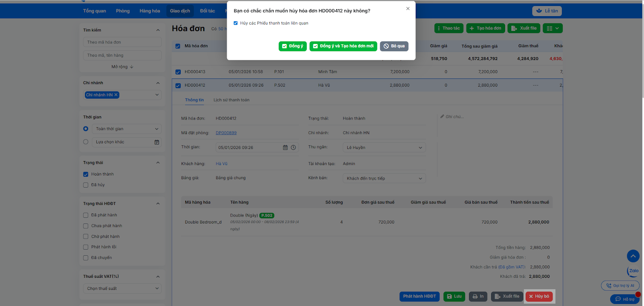Open the Zalo chat icon
The width and height of the screenshot is (644, 306).
pos(633,271)
